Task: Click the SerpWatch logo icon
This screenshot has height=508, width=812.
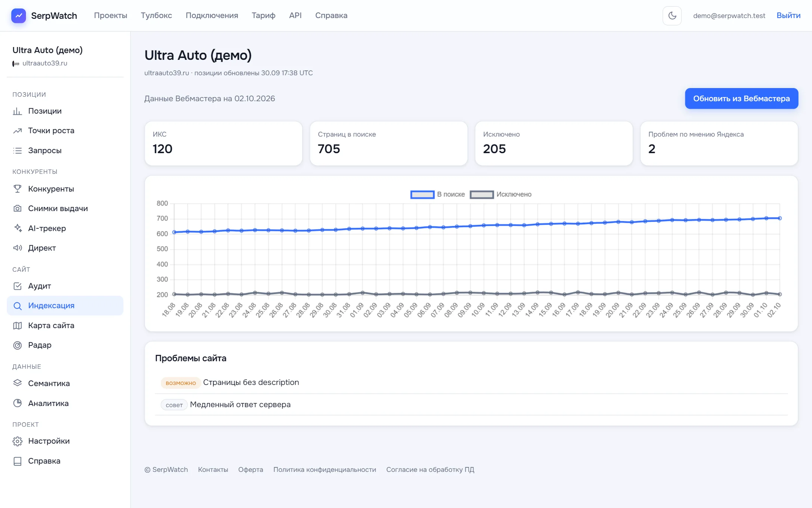Action: coord(18,16)
